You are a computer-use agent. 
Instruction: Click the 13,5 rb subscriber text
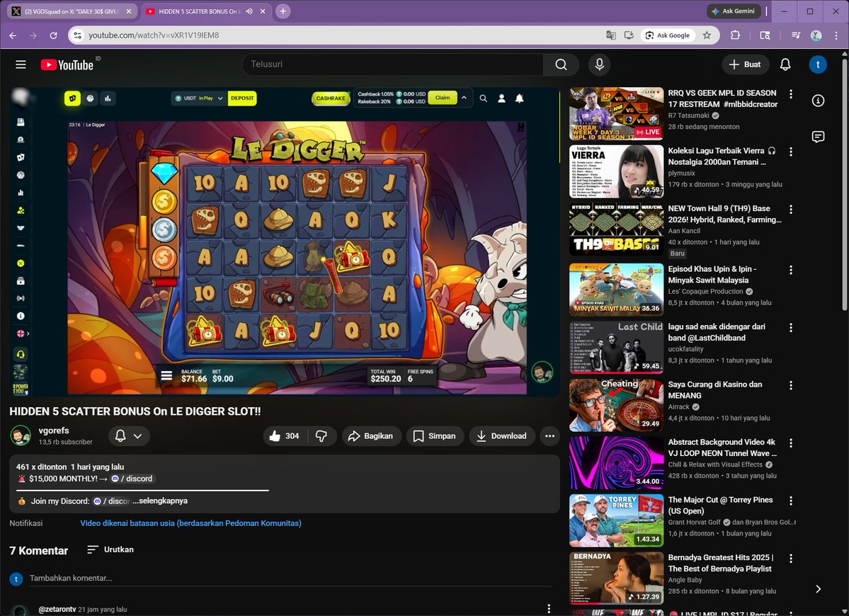[x=66, y=442]
